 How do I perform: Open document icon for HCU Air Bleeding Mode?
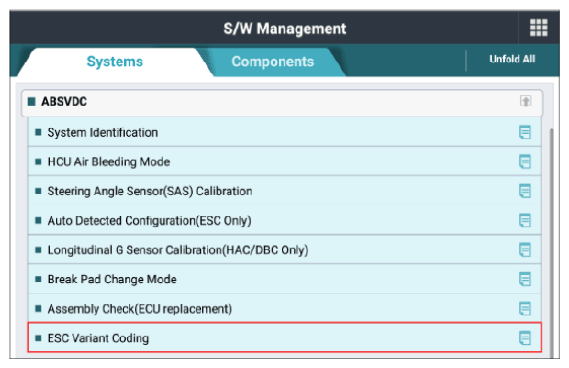click(525, 161)
